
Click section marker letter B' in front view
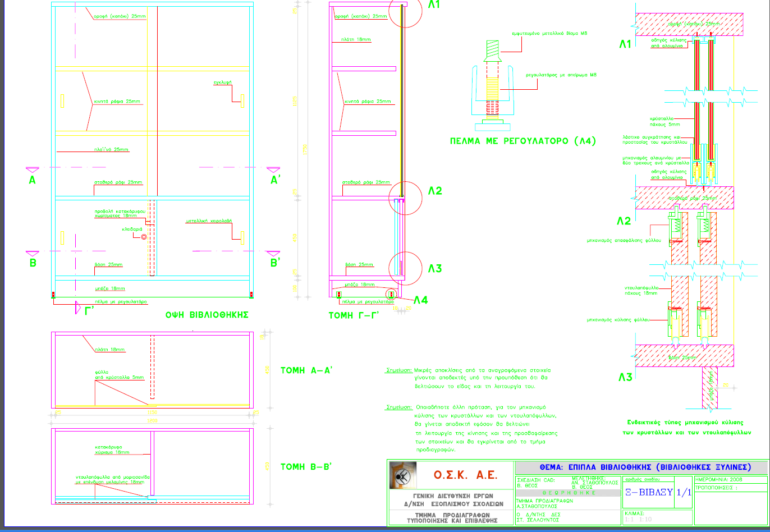[x=274, y=263]
